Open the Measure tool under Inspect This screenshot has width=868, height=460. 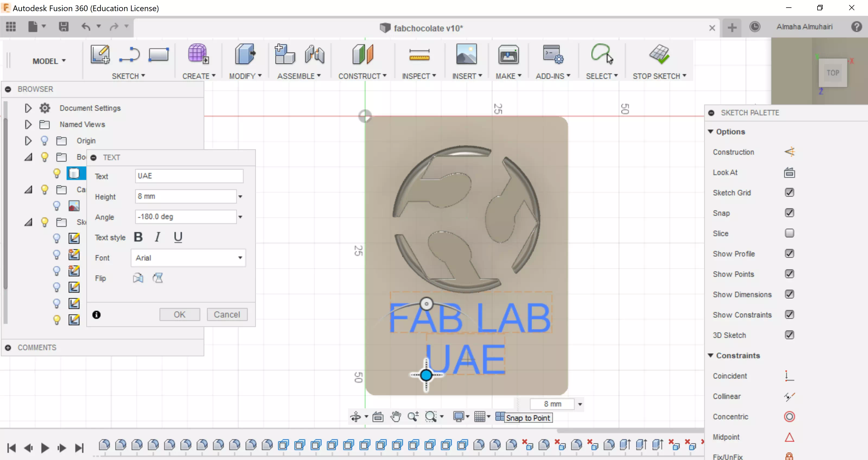tap(419, 54)
